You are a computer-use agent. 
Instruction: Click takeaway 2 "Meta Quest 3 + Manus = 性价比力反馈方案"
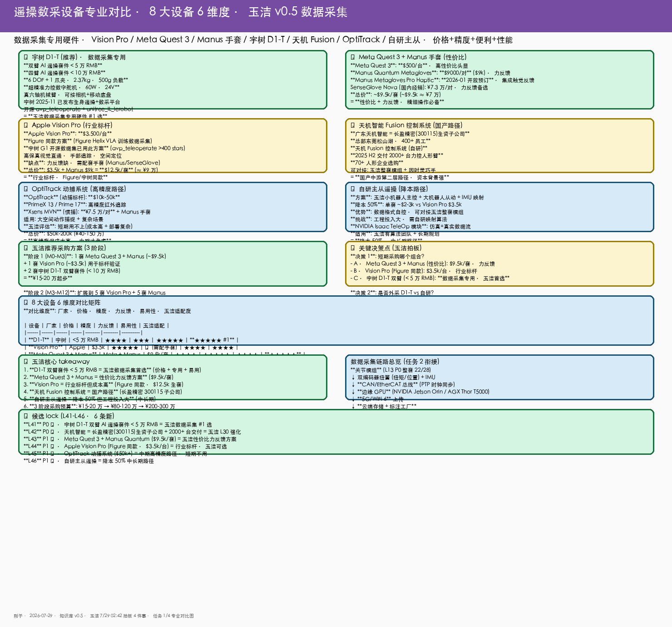pyautogui.click(x=99, y=377)
